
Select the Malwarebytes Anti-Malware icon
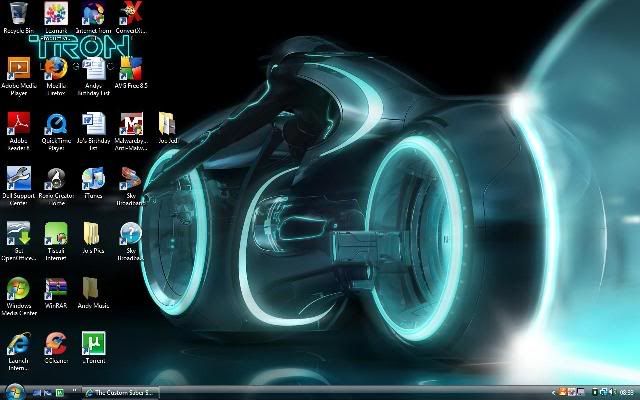[x=130, y=124]
